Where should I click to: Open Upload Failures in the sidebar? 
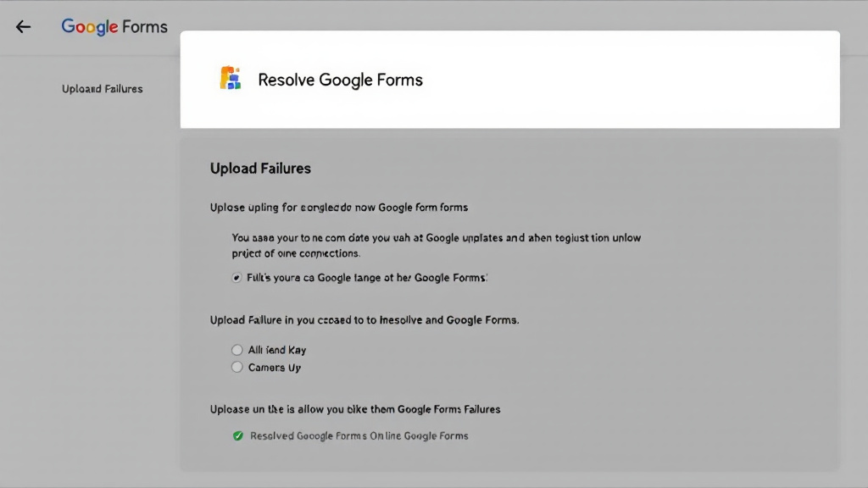pos(103,88)
